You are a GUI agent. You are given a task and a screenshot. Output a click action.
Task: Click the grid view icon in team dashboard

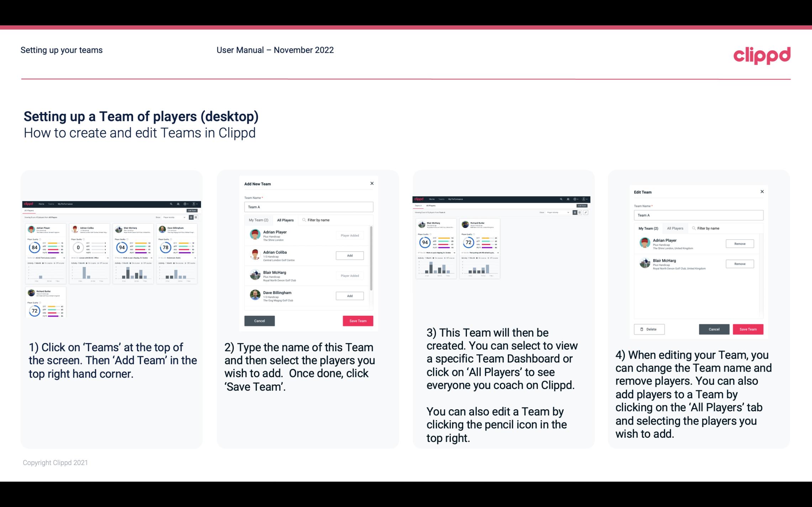pyautogui.click(x=575, y=213)
